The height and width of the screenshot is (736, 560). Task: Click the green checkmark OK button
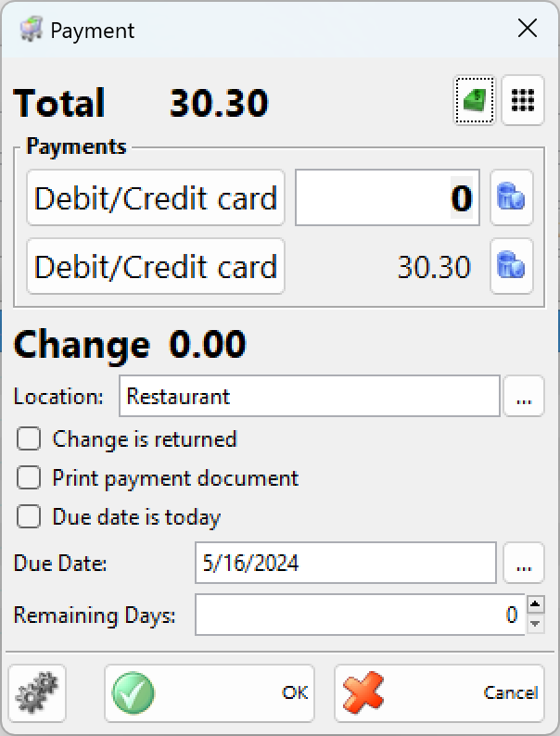pyautogui.click(x=210, y=692)
